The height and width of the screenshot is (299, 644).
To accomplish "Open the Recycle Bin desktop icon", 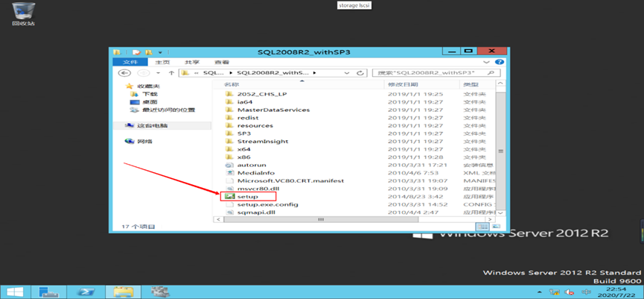I will pos(23,14).
